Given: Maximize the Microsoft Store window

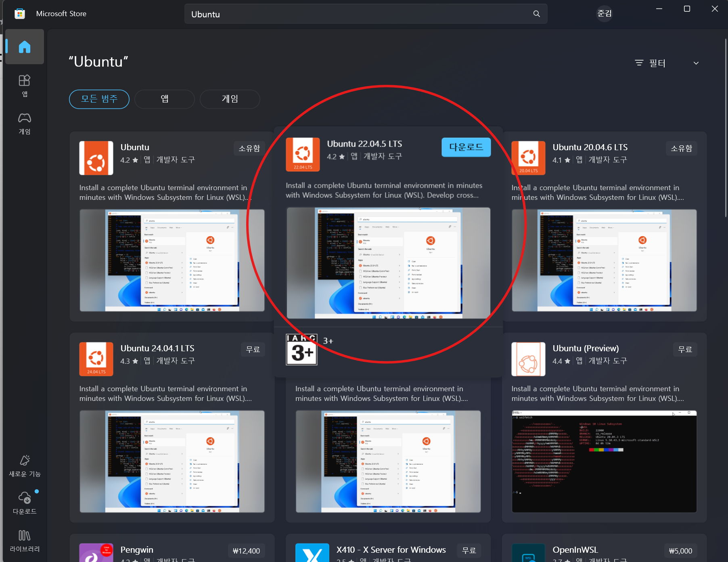Looking at the screenshot, I should (687, 9).
